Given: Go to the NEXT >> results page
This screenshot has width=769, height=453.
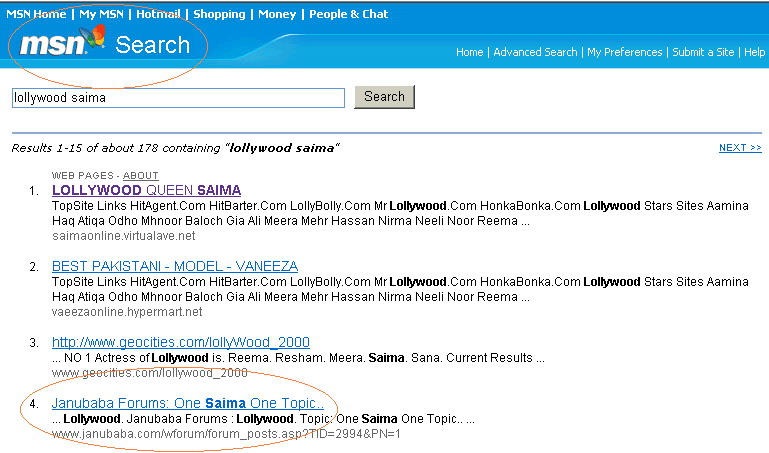Looking at the screenshot, I should tap(740, 148).
